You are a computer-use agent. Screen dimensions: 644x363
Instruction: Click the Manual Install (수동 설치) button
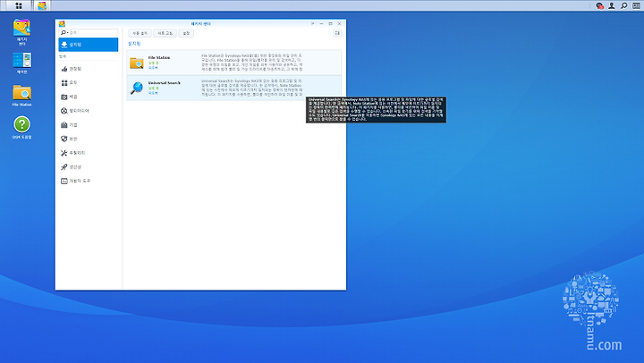coord(140,33)
